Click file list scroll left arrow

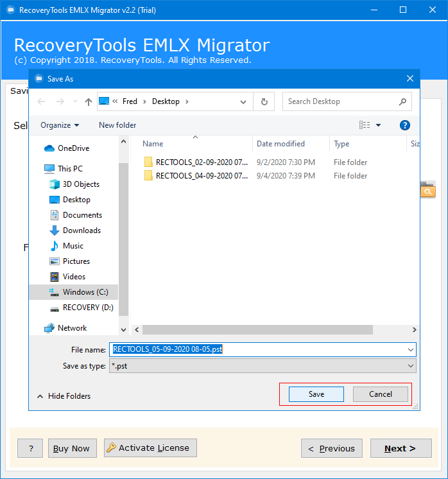click(x=137, y=329)
